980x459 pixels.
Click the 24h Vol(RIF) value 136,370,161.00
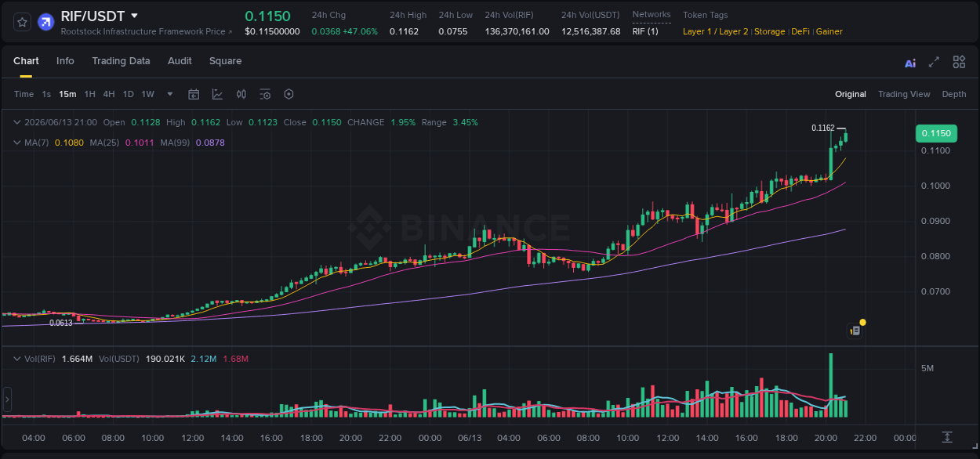tap(517, 31)
